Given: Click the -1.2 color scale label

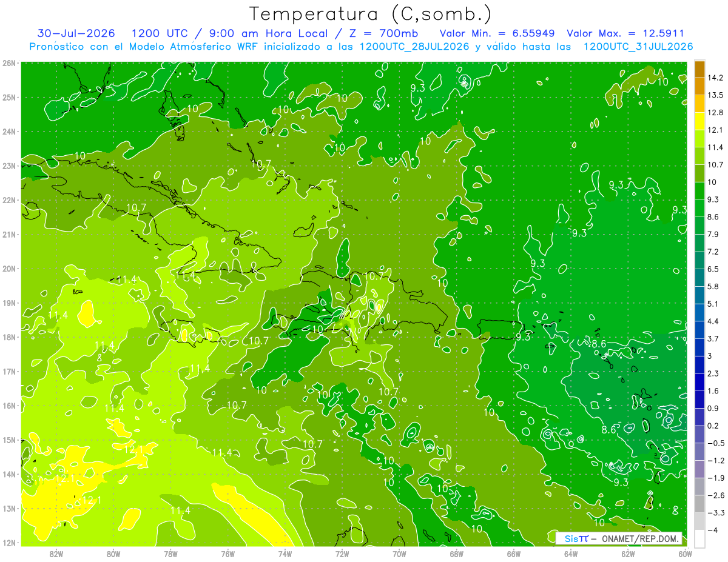Looking at the screenshot, I should pyautogui.click(x=716, y=460).
